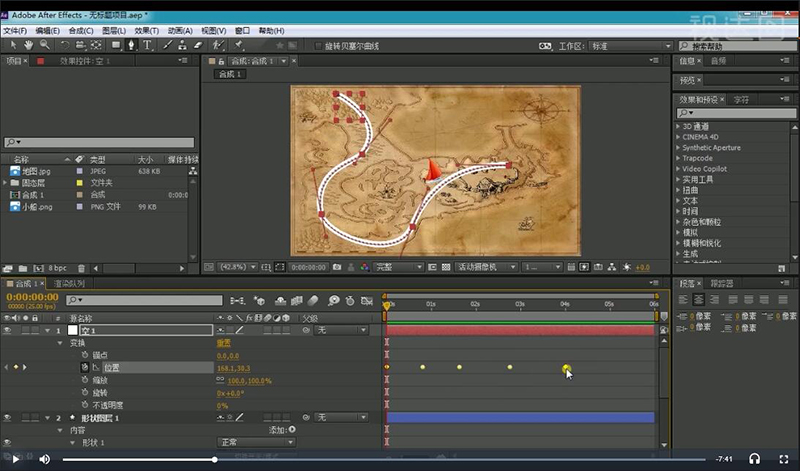Hide the 空 1 layer with eye icon

coord(8,330)
